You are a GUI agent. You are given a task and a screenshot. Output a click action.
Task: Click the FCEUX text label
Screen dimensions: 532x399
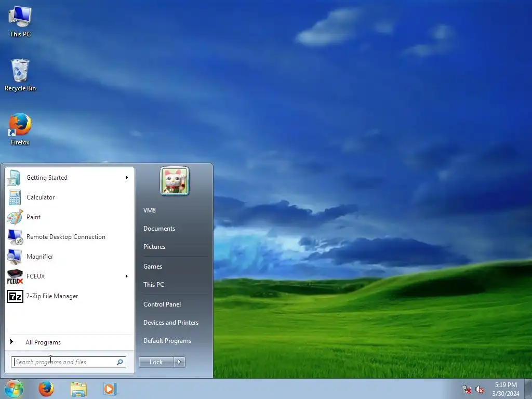35,276
